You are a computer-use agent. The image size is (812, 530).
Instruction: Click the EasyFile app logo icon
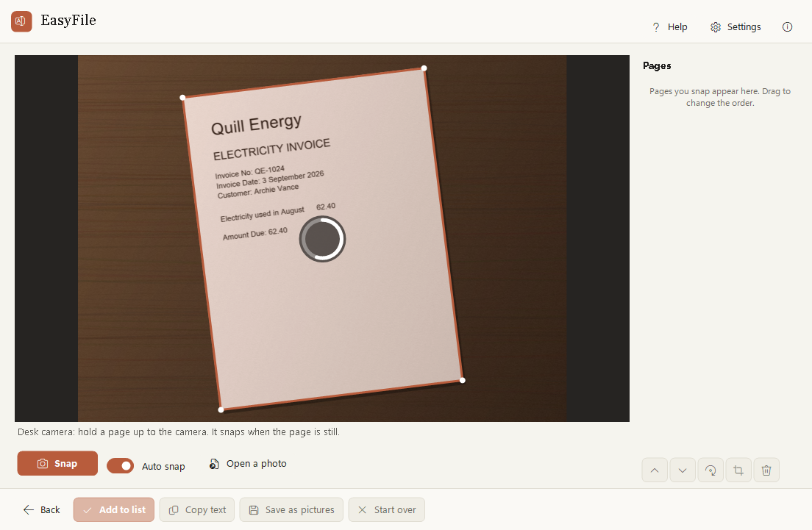21,21
